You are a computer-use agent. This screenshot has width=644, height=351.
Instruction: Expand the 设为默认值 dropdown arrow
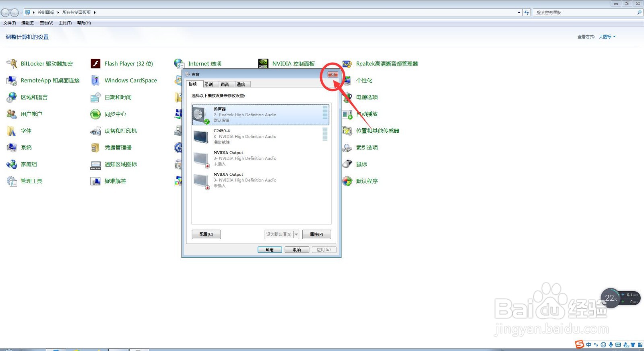(x=297, y=234)
